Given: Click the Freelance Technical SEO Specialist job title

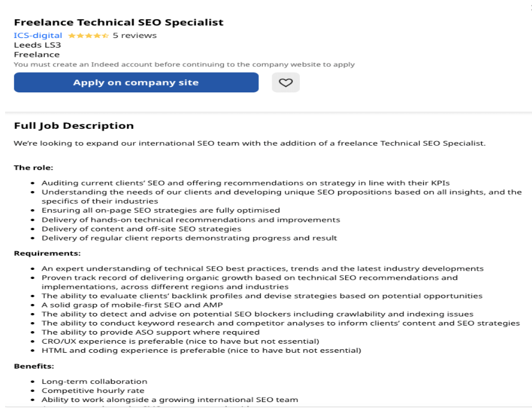Looking at the screenshot, I should tap(118, 23).
